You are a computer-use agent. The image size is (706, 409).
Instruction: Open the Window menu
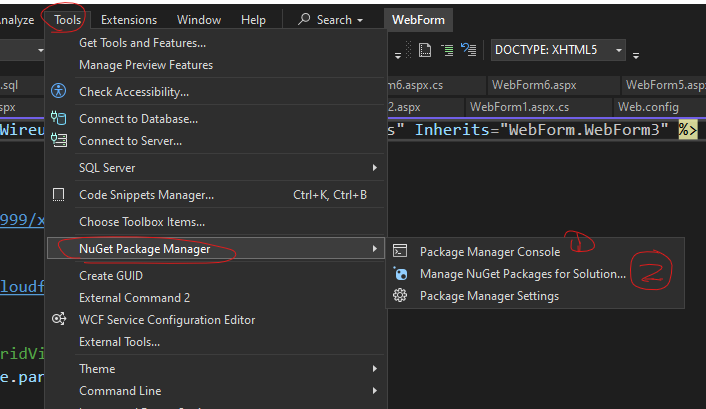pyautogui.click(x=199, y=20)
